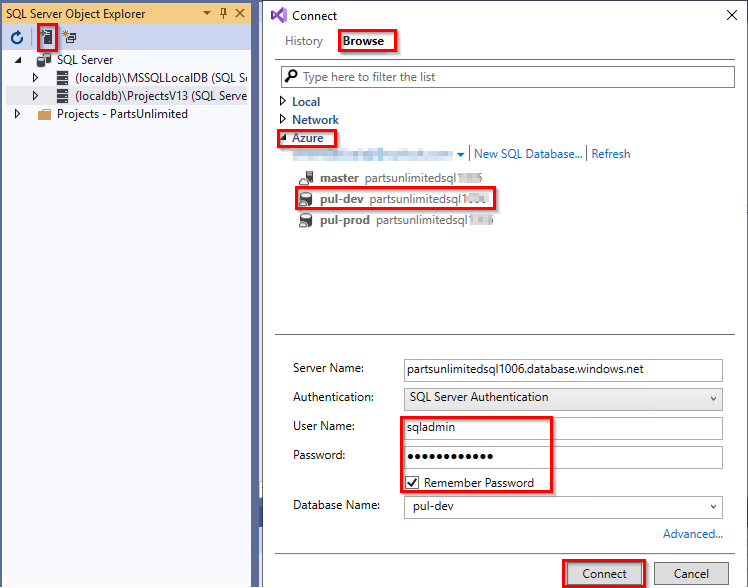Click the Azure group label
Image resolution: width=748 pixels, height=588 pixels.
[308, 138]
